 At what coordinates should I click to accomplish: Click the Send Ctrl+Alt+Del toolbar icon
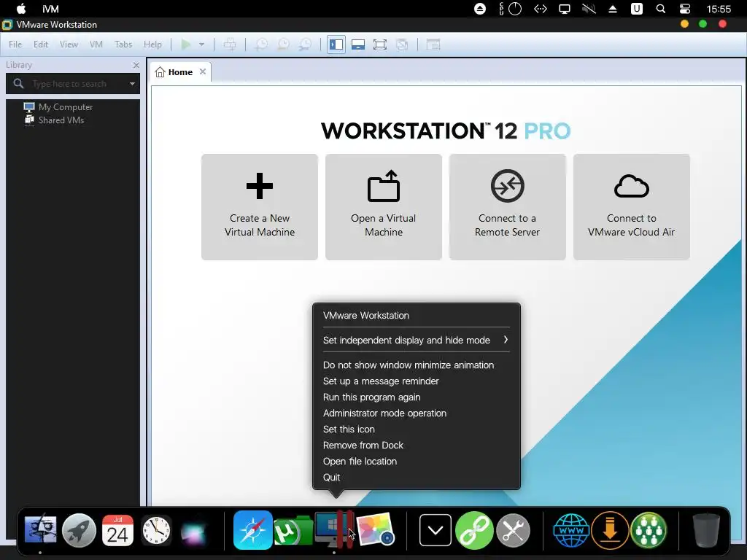(230, 44)
